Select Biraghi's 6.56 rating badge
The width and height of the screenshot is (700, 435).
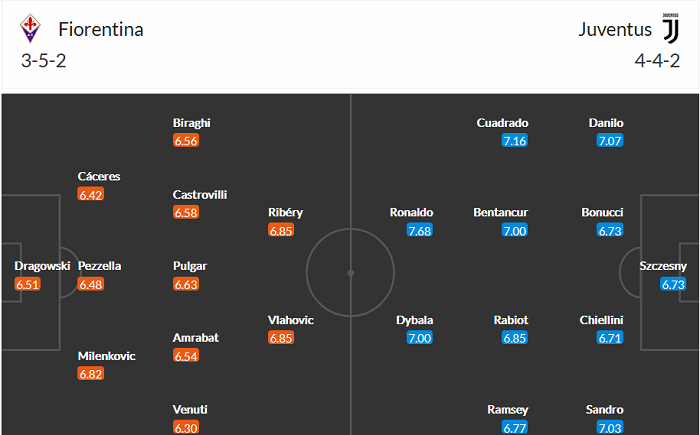coord(186,141)
